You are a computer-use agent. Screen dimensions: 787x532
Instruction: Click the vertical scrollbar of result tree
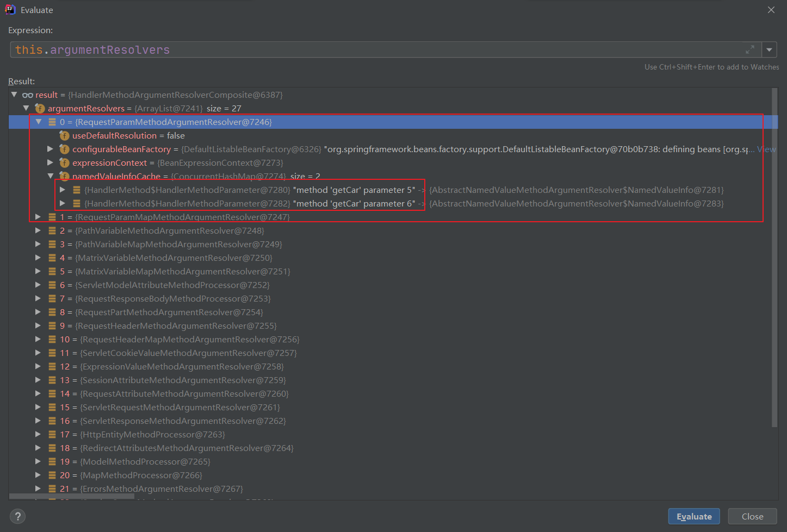(774, 258)
